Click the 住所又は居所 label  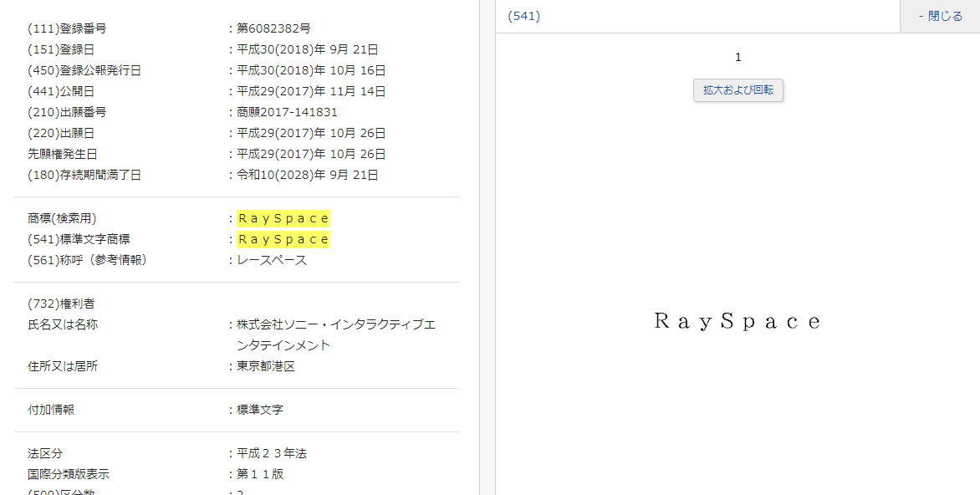[x=63, y=366]
